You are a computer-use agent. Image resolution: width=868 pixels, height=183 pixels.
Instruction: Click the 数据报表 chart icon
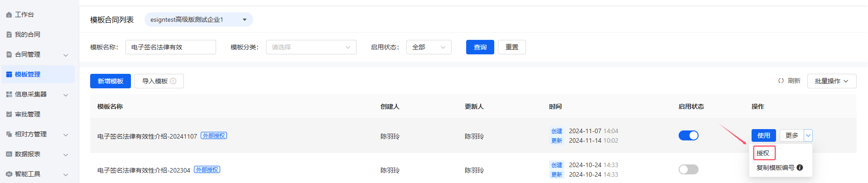9,154
